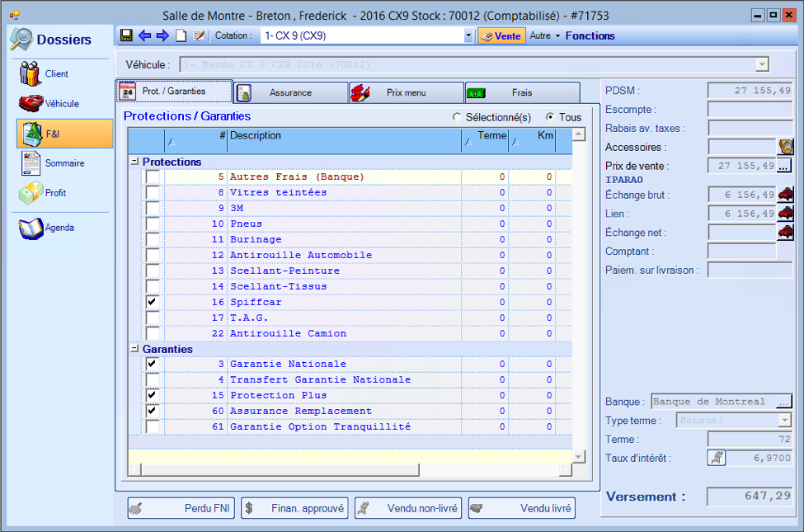
Task: Uncheck the Garantie Nationale checkbox
Action: point(153,364)
